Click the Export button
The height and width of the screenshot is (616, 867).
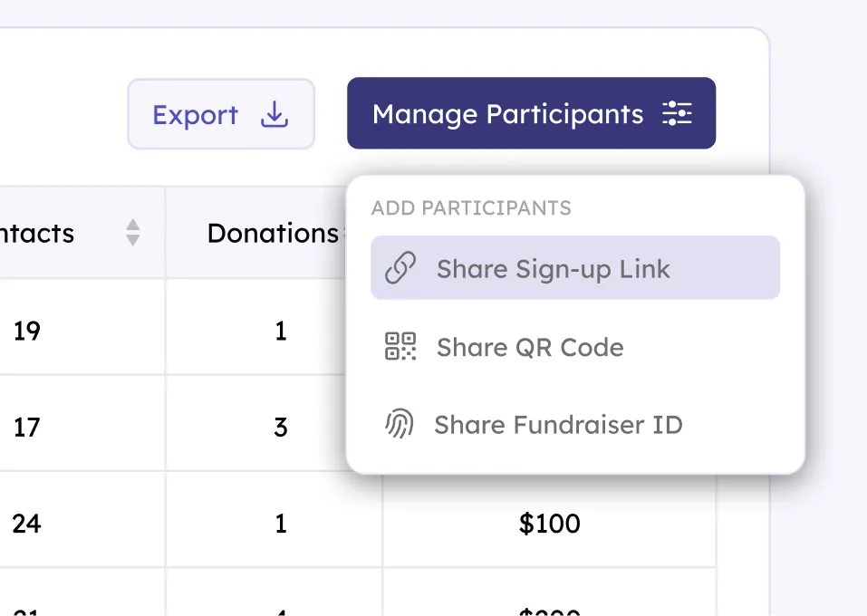(221, 114)
